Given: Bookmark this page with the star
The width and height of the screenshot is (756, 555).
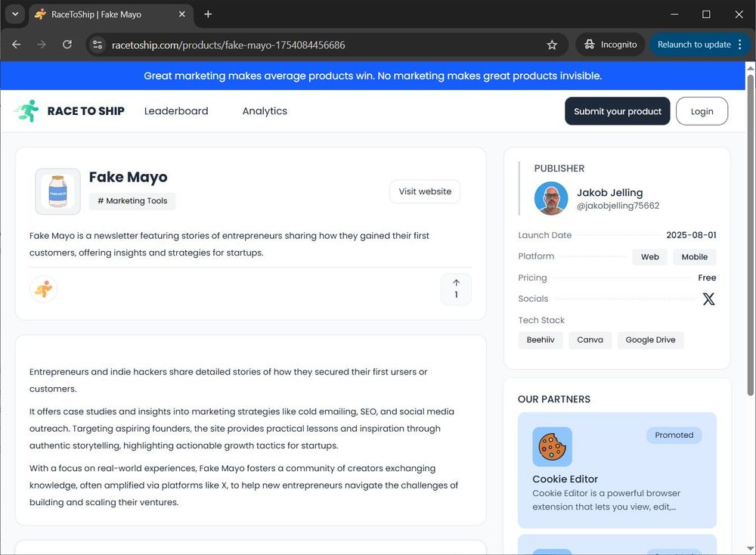Looking at the screenshot, I should pos(552,45).
